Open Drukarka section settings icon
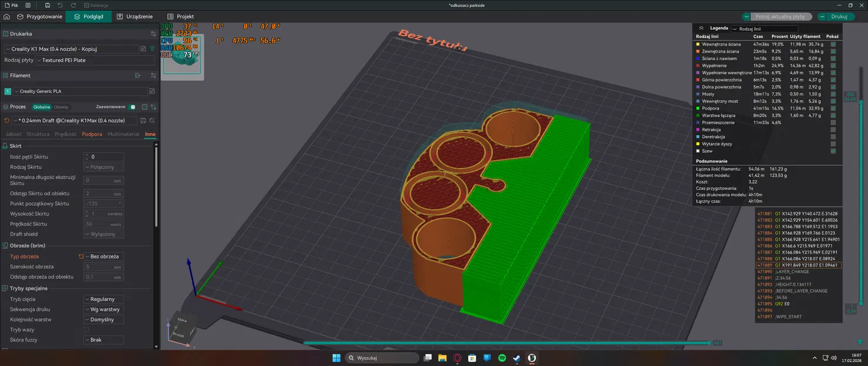This screenshot has width=868, height=366. pyautogui.click(x=153, y=34)
